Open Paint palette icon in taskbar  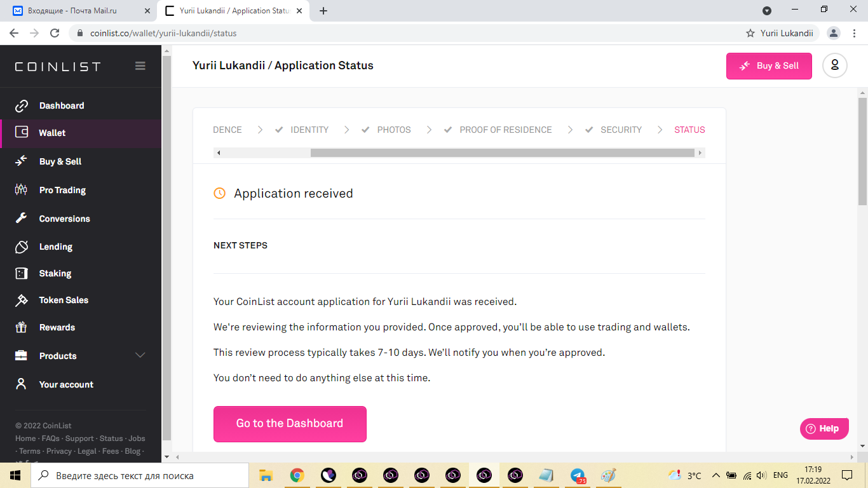(x=609, y=475)
